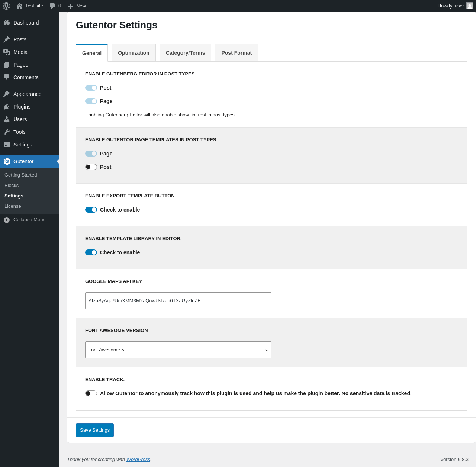Click the Google Maps API key field
Screen dimensions: 476x467
[x=178, y=300]
